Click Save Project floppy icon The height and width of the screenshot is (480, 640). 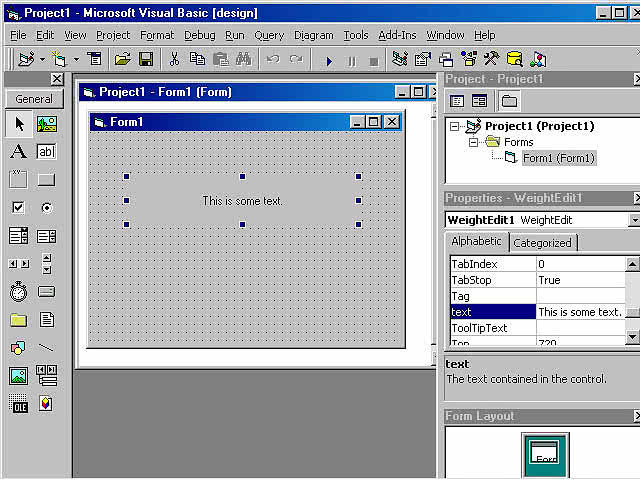pyautogui.click(x=146, y=60)
